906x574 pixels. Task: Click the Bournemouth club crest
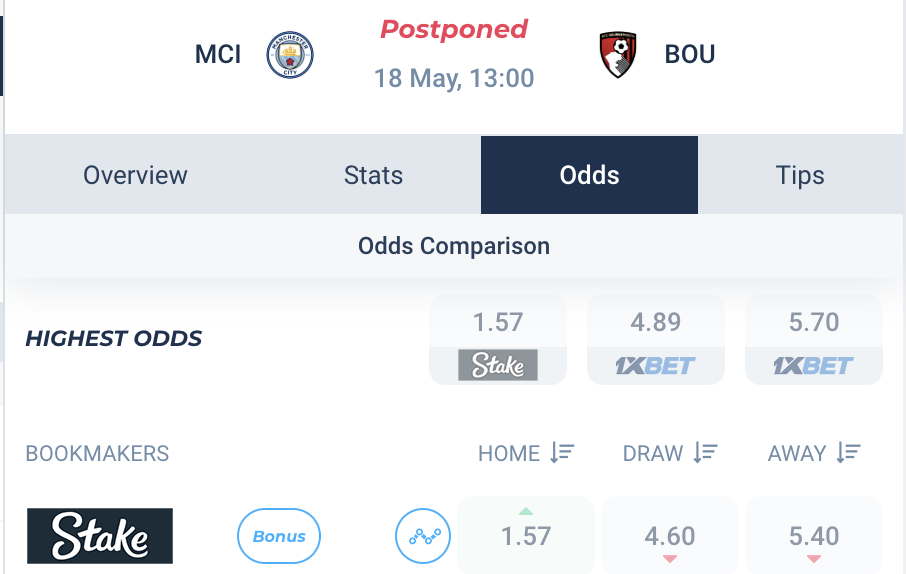[x=618, y=55]
